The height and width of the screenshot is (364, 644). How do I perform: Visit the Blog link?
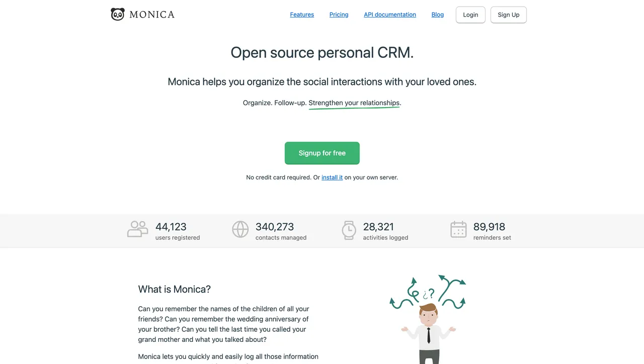pyautogui.click(x=438, y=15)
